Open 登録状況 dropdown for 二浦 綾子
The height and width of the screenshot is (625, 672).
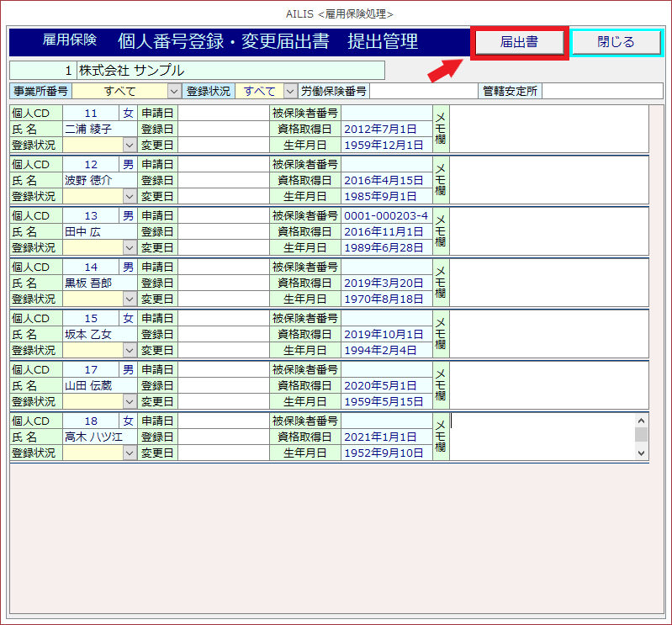(x=130, y=145)
